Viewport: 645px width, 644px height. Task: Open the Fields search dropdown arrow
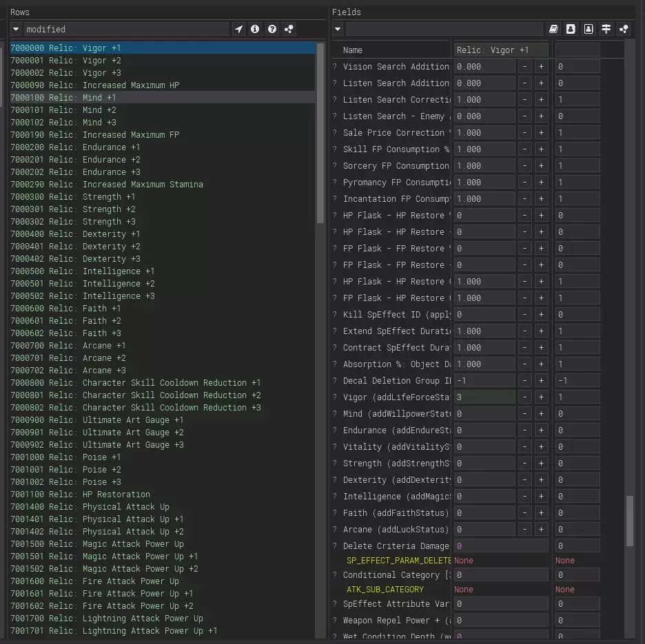coord(337,29)
